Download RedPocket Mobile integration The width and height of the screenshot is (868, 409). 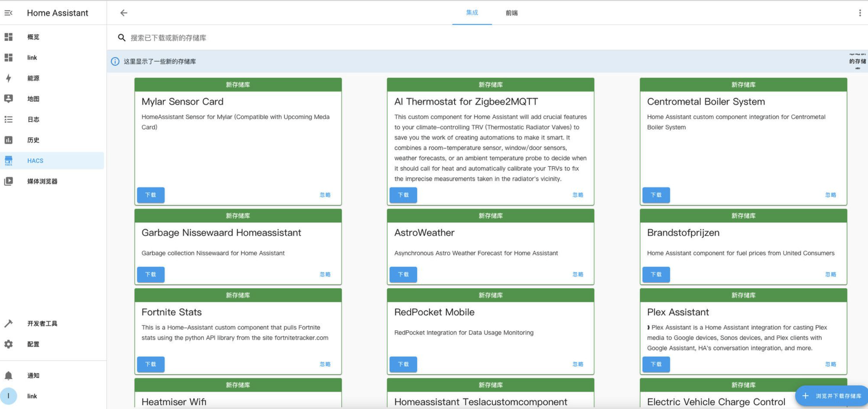click(x=403, y=364)
